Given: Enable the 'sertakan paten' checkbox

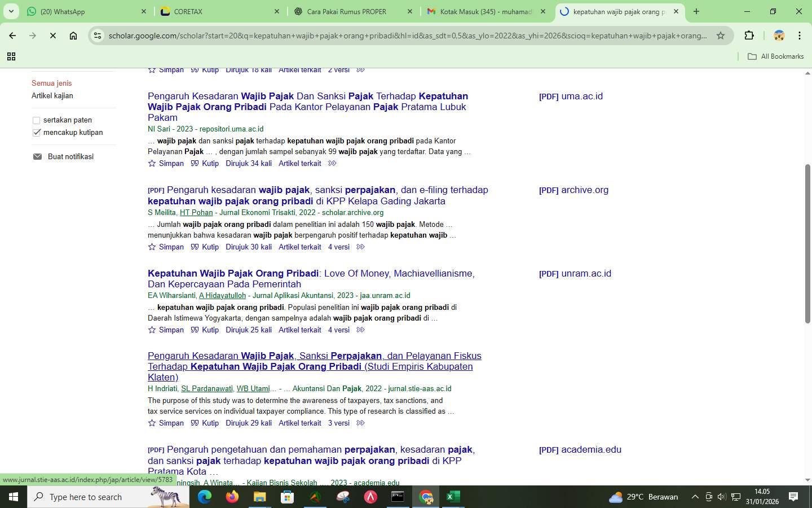Looking at the screenshot, I should (36, 120).
